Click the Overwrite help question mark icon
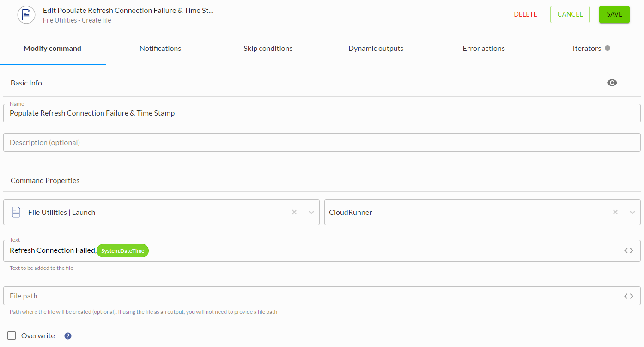644x347 pixels. tap(68, 336)
